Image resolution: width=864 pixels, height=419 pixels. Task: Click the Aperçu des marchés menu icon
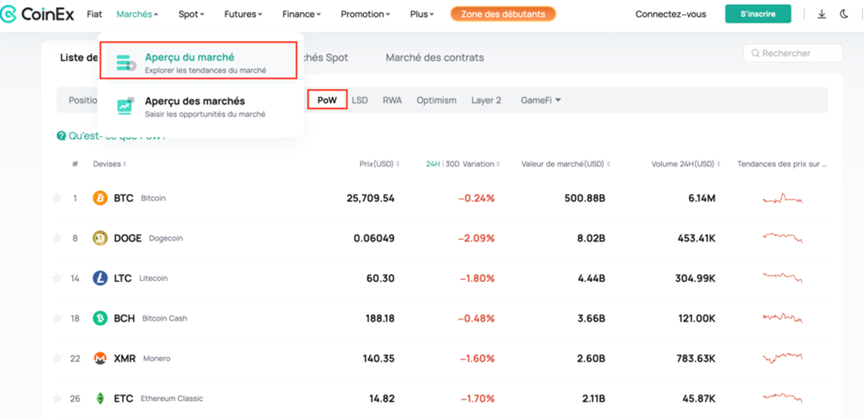(x=126, y=106)
